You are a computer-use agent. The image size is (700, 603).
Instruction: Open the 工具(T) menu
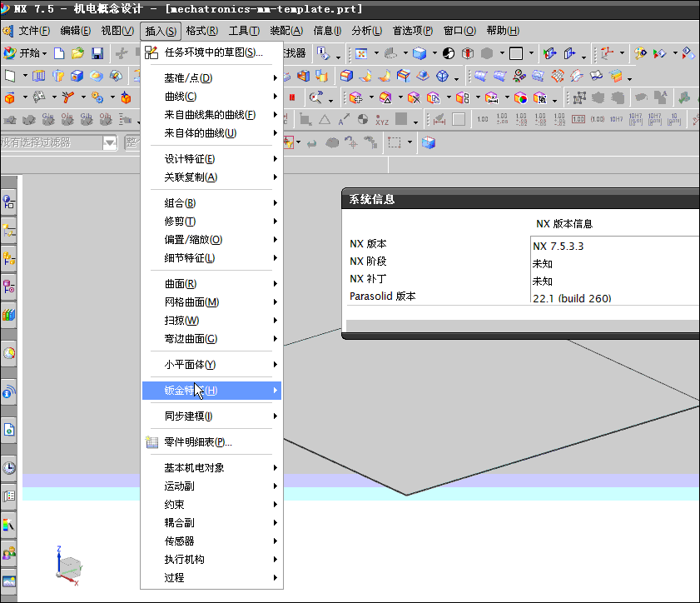244,31
